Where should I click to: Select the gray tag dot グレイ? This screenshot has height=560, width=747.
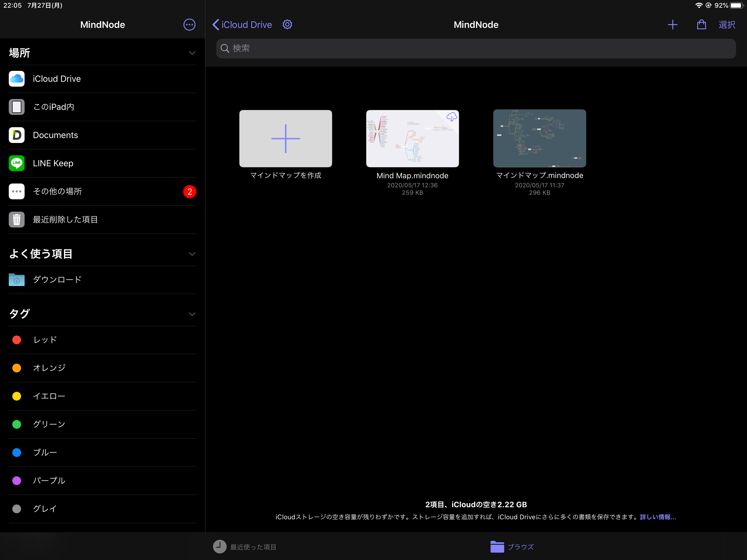point(17,509)
